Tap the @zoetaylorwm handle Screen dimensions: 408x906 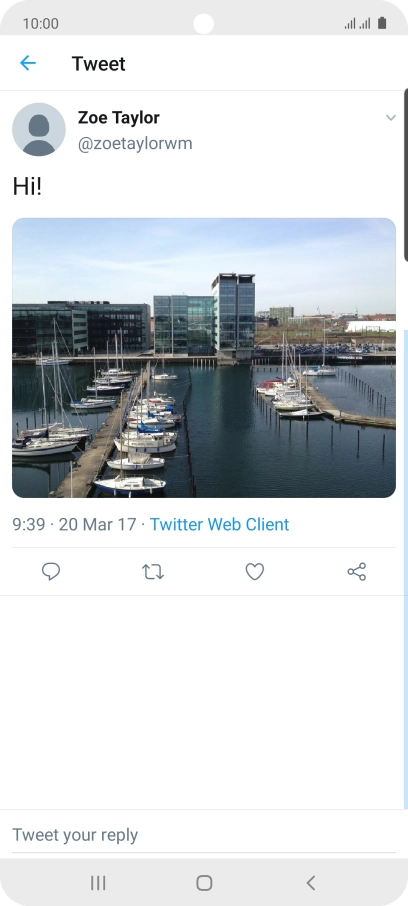tap(135, 143)
